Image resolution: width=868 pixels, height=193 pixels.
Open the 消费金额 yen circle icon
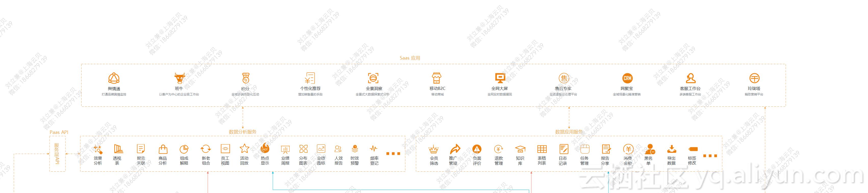coord(628,149)
